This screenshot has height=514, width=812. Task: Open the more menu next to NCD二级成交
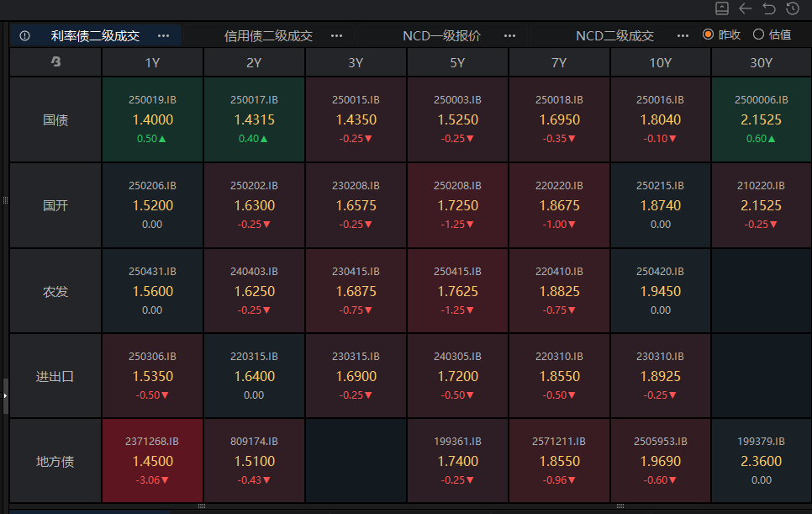pyautogui.click(x=683, y=36)
